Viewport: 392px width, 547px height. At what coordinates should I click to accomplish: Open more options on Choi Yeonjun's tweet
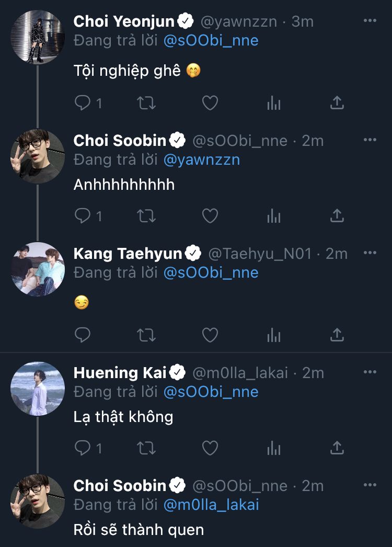tap(370, 20)
